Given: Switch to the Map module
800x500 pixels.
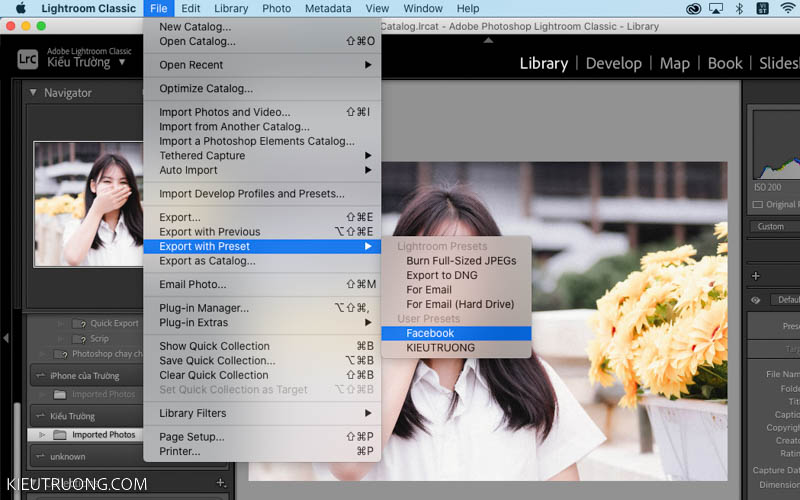Looking at the screenshot, I should click(x=674, y=63).
